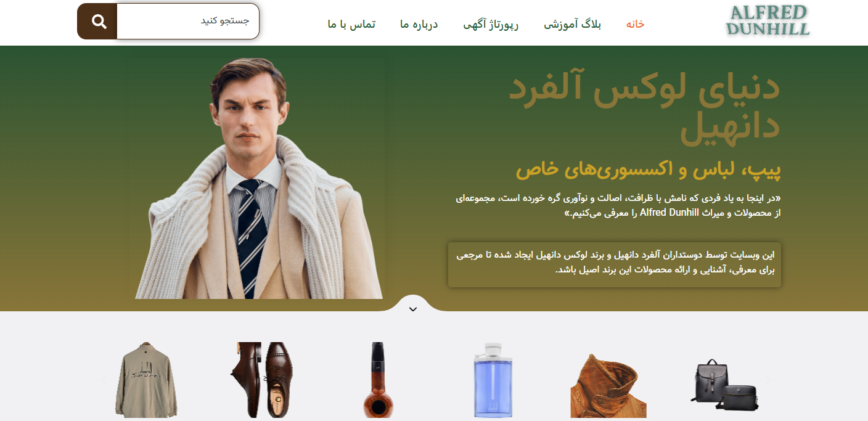Move product carousel back with the left arrow
The image size is (868, 421).
(x=103, y=380)
